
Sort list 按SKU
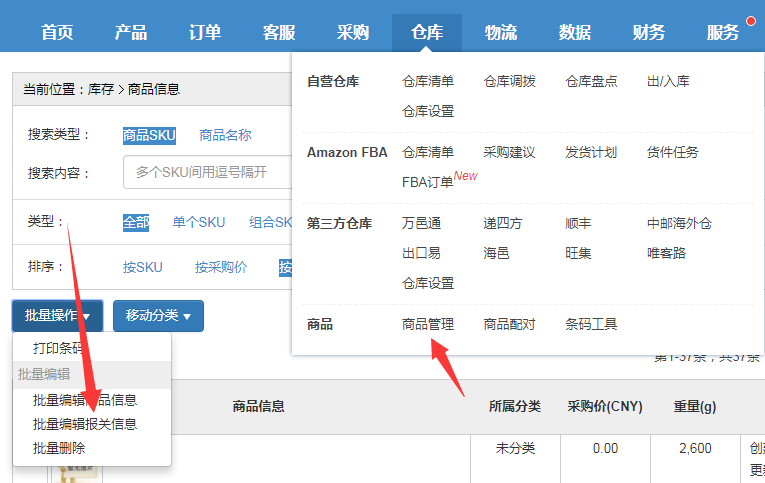142,267
